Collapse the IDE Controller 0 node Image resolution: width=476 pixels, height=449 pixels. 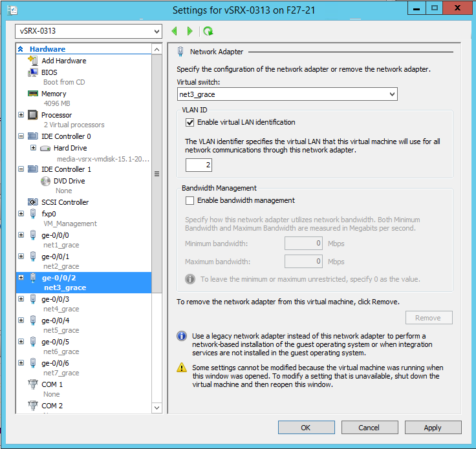21,136
